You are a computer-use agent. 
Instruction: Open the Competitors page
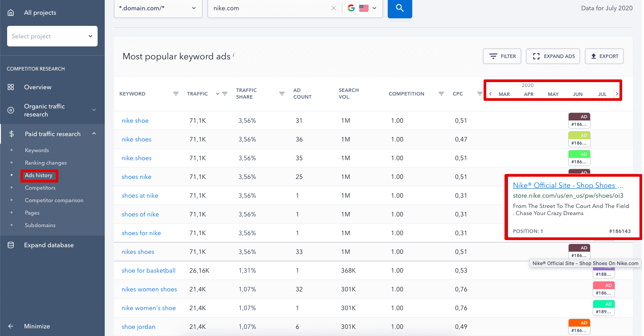40,188
